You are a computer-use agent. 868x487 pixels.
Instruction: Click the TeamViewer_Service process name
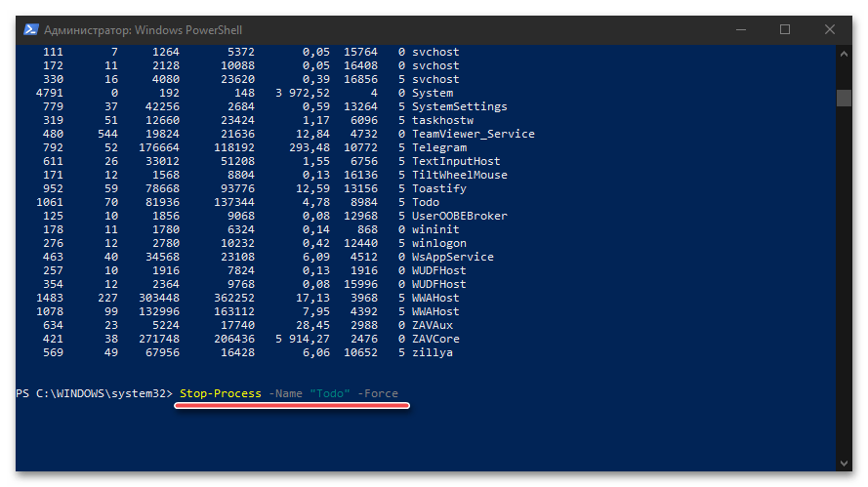(x=474, y=134)
